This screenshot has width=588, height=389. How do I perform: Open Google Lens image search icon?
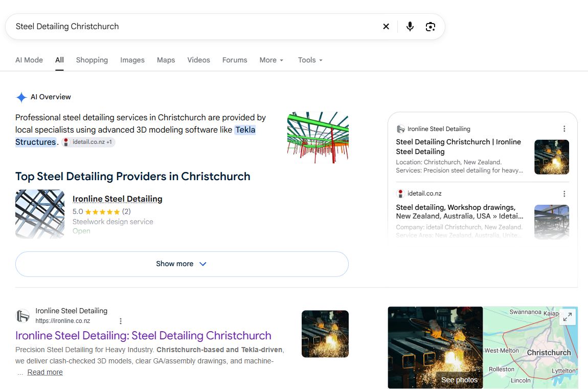click(431, 26)
